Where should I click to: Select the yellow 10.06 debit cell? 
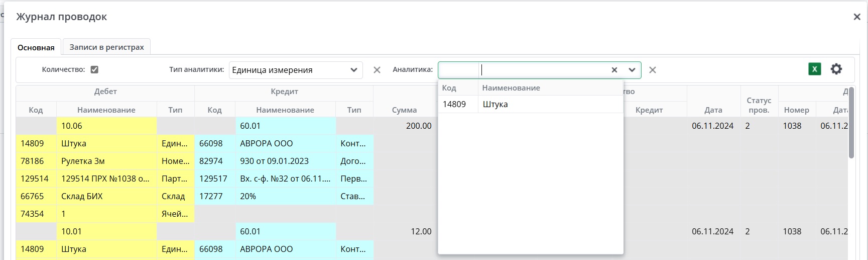(106, 126)
